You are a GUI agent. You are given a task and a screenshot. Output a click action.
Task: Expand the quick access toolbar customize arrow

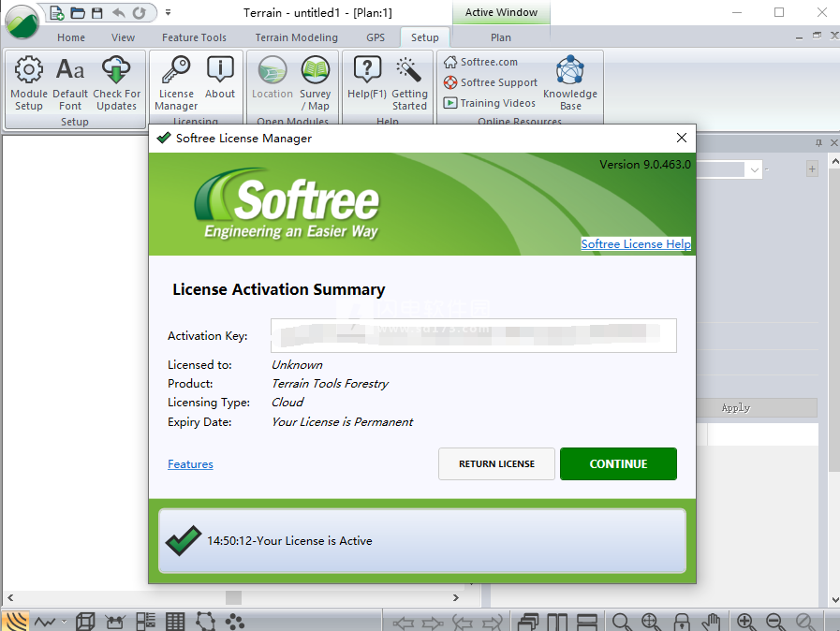(168, 12)
